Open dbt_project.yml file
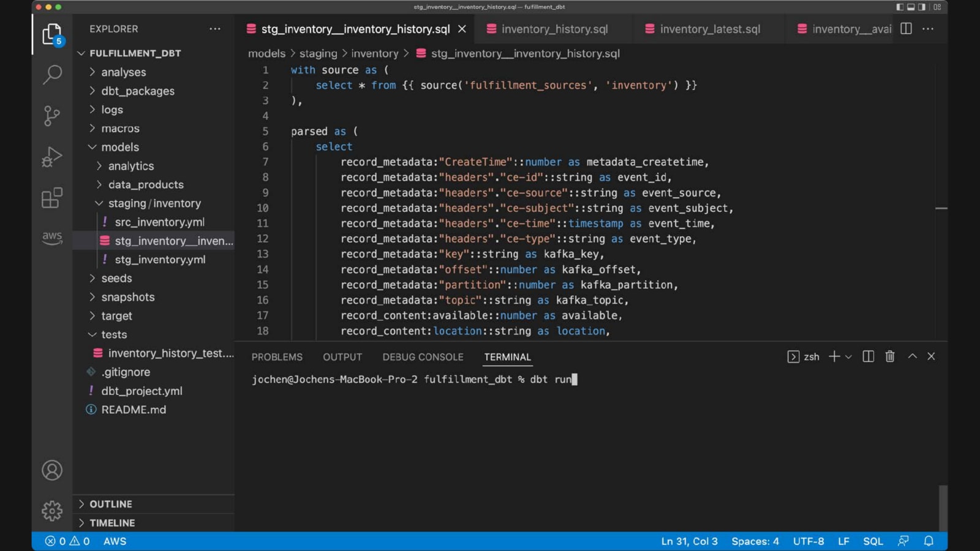980x551 pixels. tap(153, 391)
